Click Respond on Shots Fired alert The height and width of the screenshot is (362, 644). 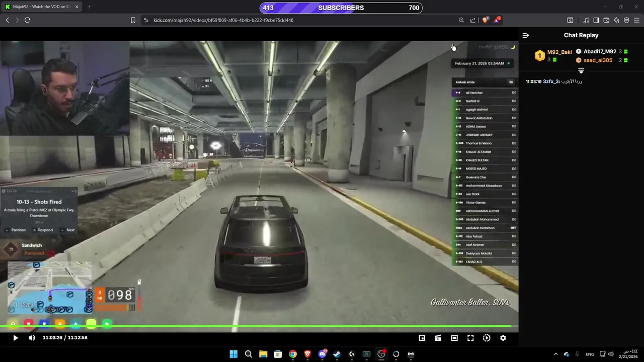click(x=43, y=230)
